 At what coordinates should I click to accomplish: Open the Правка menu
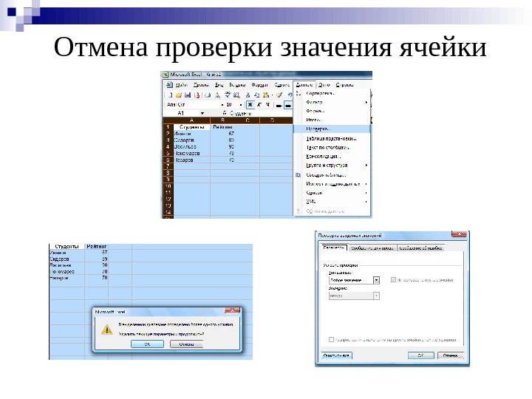coord(201,85)
